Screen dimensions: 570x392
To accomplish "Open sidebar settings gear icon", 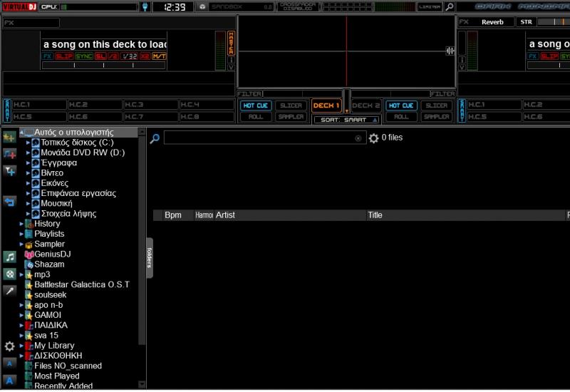I will 9,346.
